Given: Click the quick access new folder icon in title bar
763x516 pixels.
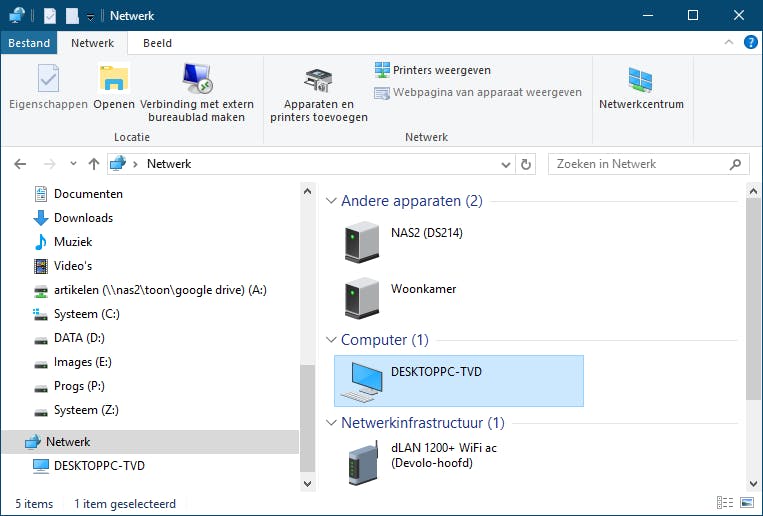Looking at the screenshot, I should pos(73,16).
